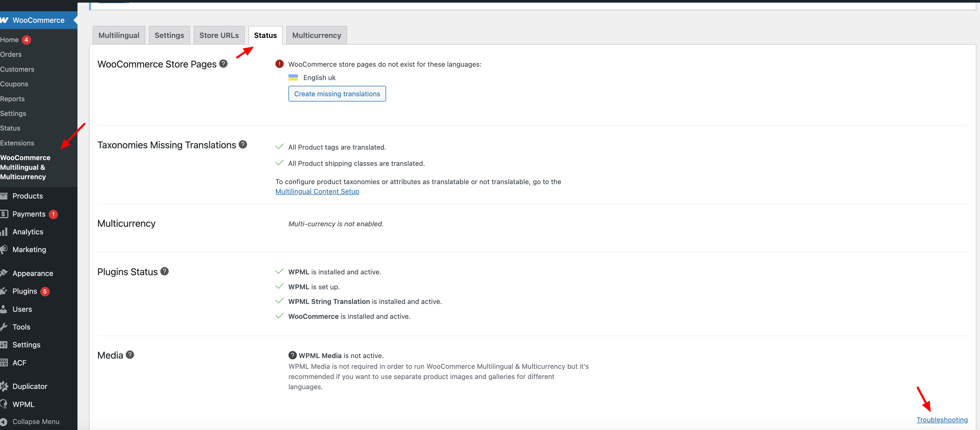Viewport: 980px width, 430px height.
Task: Click Create missing translations button
Action: tap(337, 94)
